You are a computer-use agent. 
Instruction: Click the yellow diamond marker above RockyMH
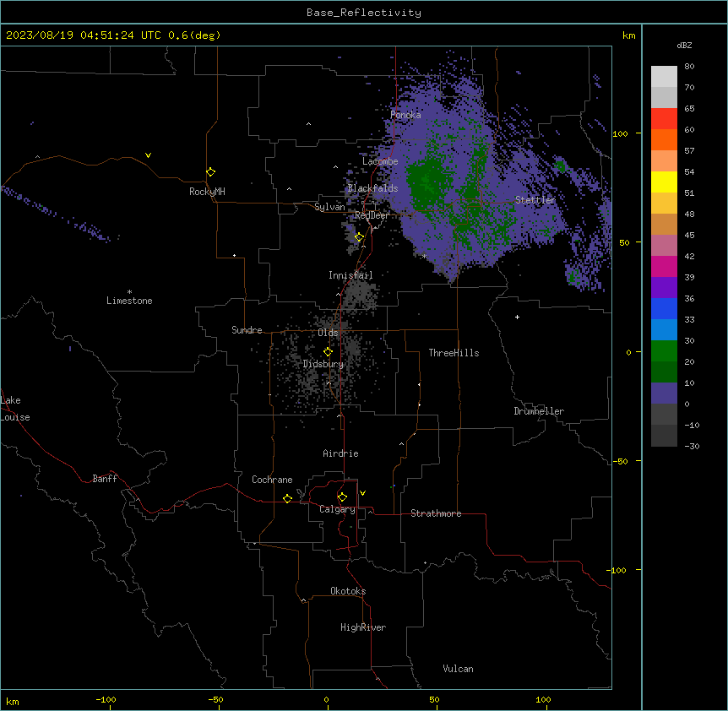pyautogui.click(x=211, y=172)
